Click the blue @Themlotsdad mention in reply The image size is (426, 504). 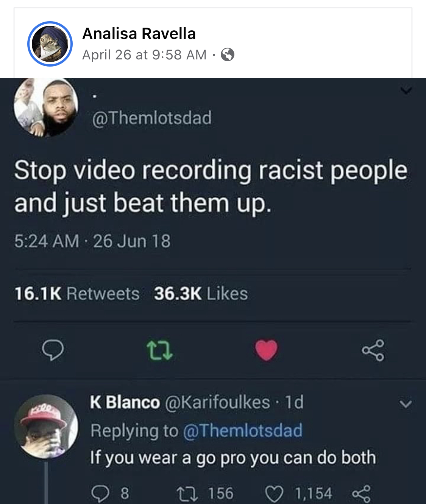pyautogui.click(x=243, y=430)
